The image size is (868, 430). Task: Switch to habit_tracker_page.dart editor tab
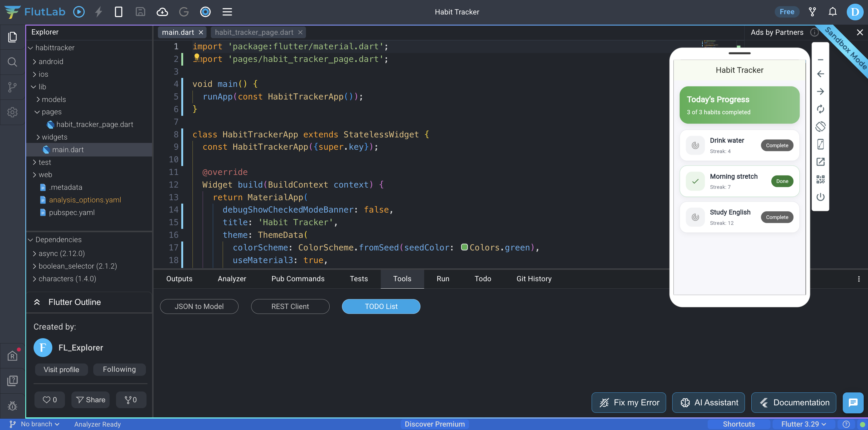[x=254, y=32]
